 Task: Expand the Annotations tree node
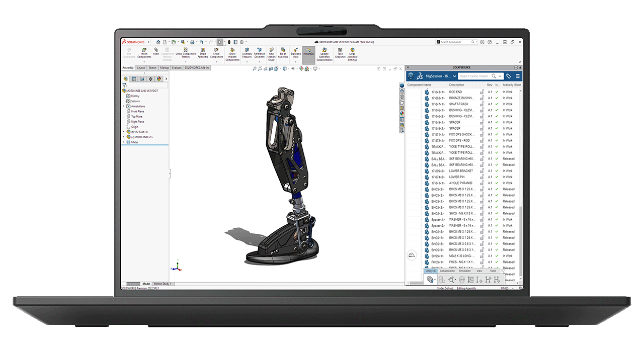pyautogui.click(x=123, y=106)
